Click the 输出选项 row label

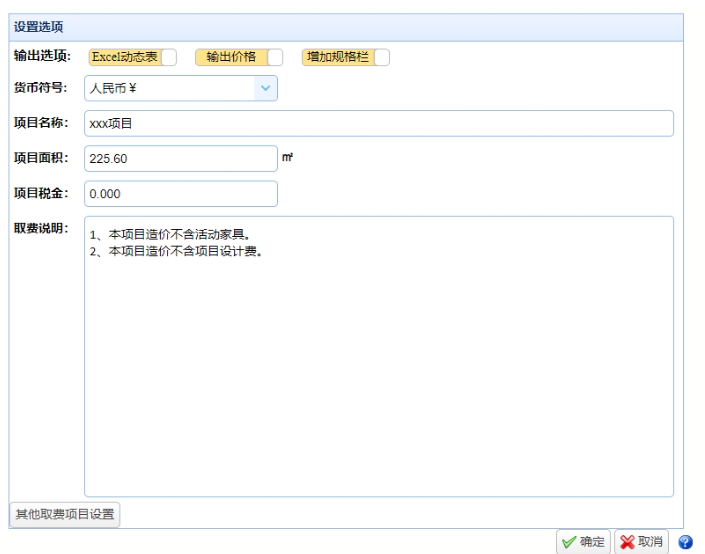coord(41,57)
